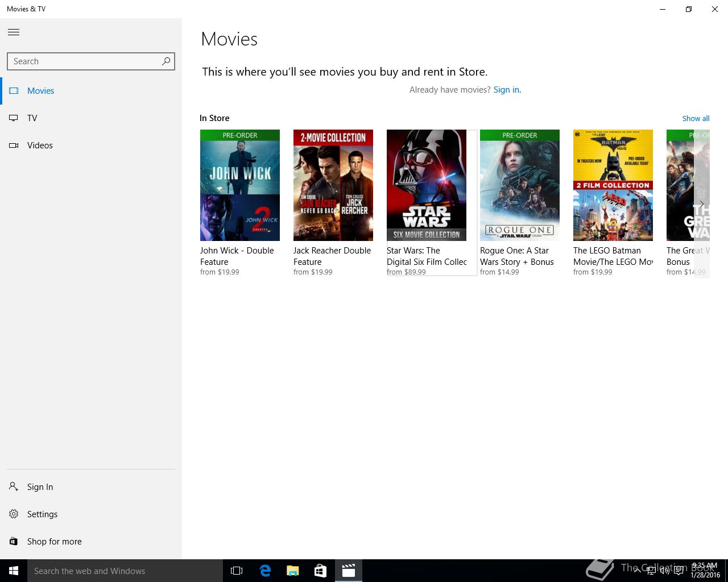Click the search magnifier icon
The width and height of the screenshot is (728, 582).
point(166,61)
